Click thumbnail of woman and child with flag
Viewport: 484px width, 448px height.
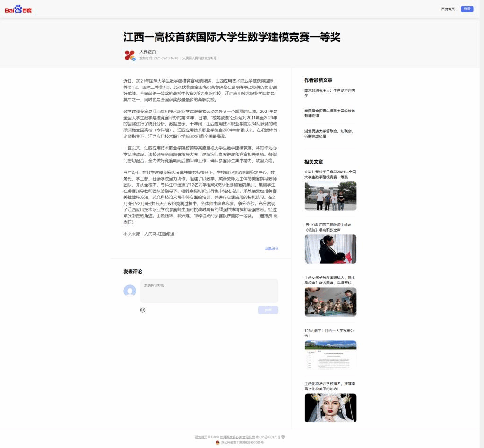[x=330, y=249]
